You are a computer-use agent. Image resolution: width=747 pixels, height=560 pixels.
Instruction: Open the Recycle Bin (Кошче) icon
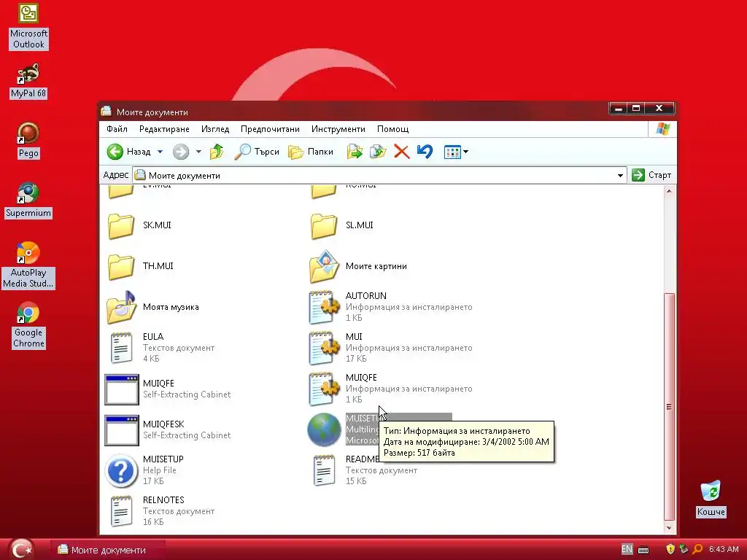711,498
